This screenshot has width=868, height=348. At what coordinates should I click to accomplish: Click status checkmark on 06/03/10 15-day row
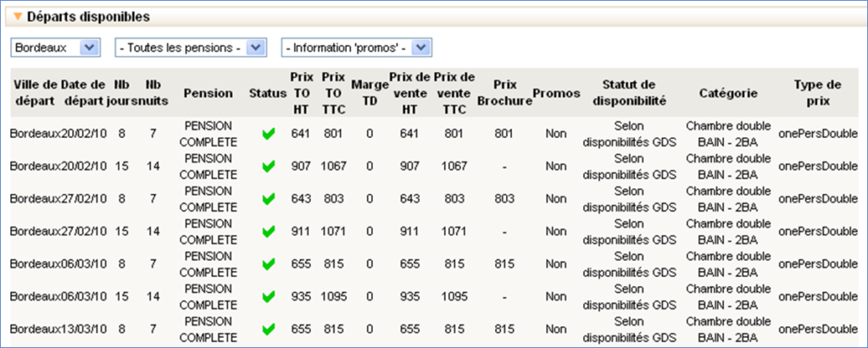click(x=269, y=297)
